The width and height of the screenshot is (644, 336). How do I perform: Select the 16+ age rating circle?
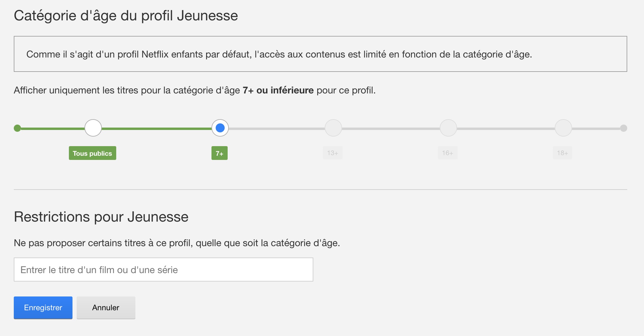[x=448, y=128]
